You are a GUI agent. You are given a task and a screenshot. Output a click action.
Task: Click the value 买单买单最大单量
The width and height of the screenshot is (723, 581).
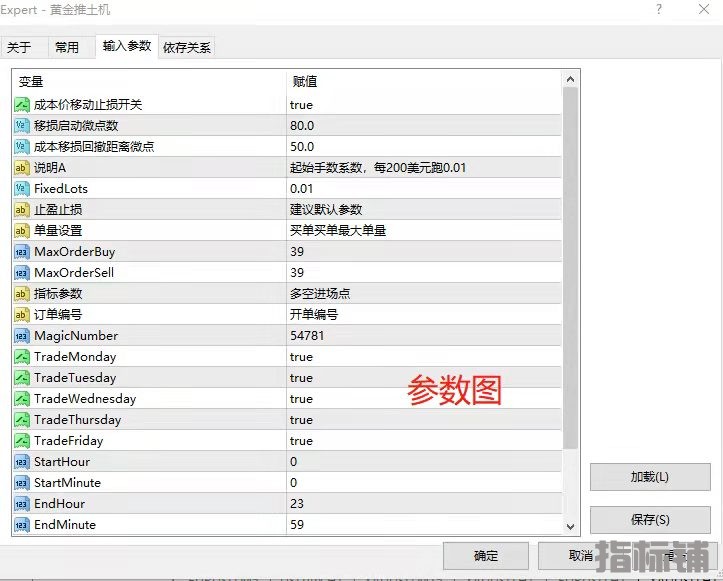(338, 231)
